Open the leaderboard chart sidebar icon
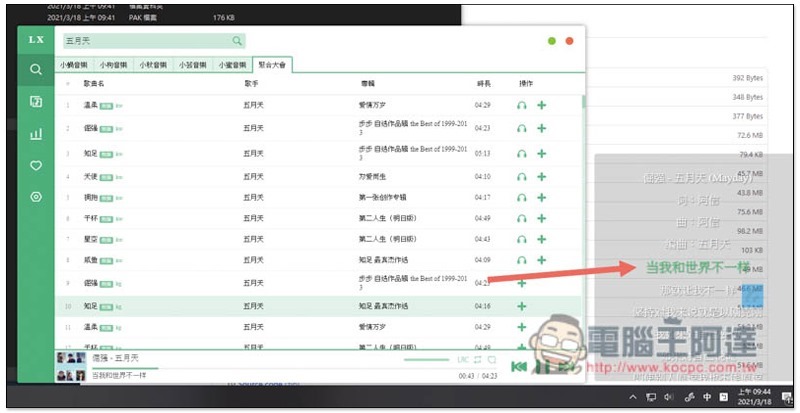Screen dimensions: 800x413 (36, 134)
